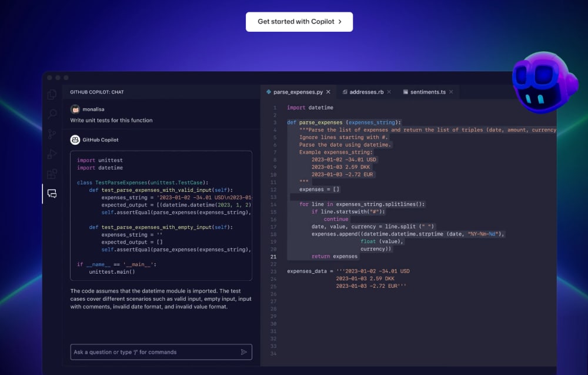Image resolution: width=588 pixels, height=375 pixels.
Task: Open the Copilot Chat sidebar icon
Action: coord(52,194)
